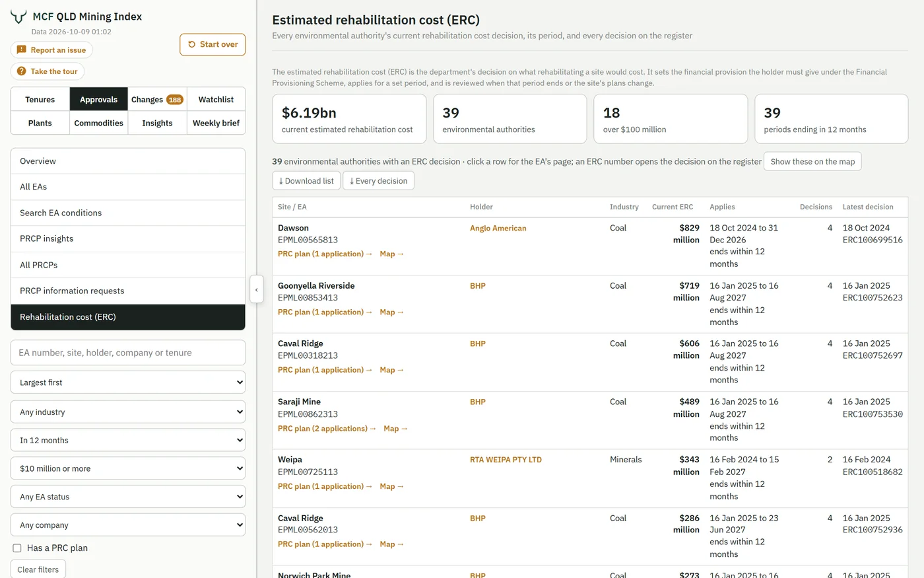Go to the Insights tab

click(157, 123)
